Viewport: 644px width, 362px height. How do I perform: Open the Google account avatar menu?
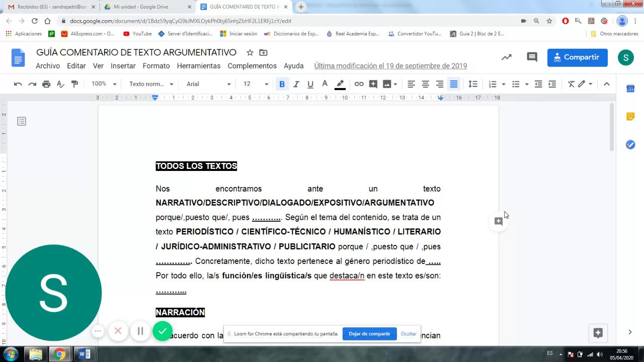click(x=626, y=57)
